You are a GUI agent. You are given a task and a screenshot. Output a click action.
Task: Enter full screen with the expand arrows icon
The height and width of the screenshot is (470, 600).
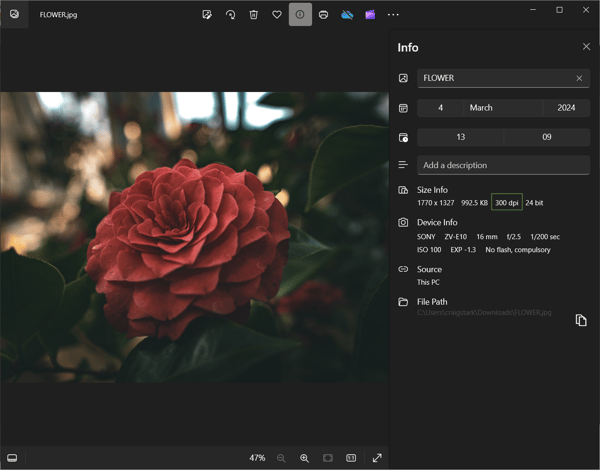pos(377,458)
